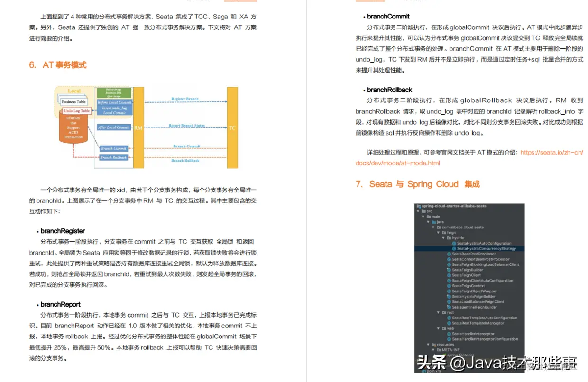Collapse the hystrix package arrow

point(443,238)
